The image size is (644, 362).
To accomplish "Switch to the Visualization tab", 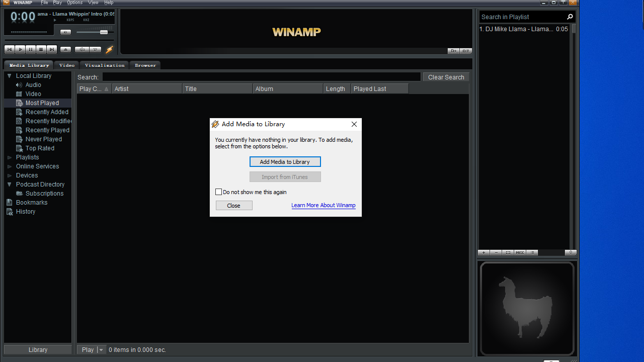I will click(x=104, y=65).
